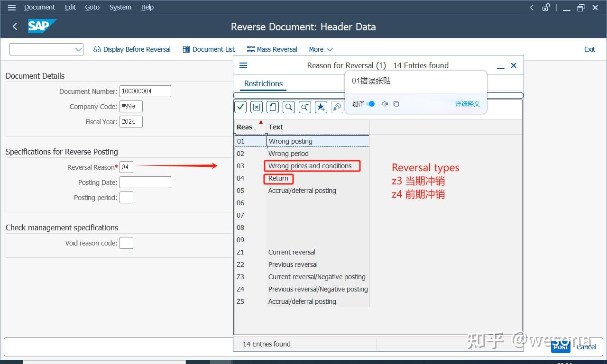Add to personal list star icon

point(321,107)
